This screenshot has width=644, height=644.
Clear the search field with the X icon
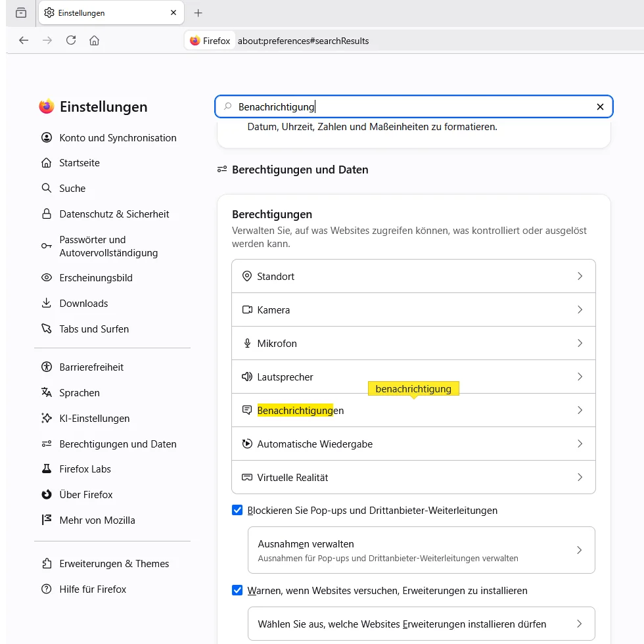[600, 106]
